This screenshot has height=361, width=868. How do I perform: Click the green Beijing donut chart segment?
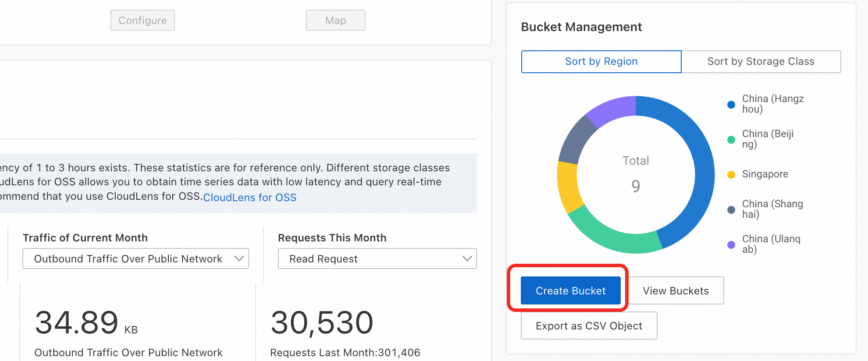(614, 237)
